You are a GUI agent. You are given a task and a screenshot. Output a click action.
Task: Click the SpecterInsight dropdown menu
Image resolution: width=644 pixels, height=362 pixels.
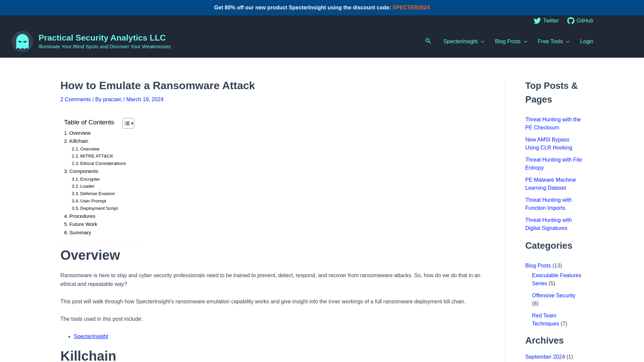tap(464, 41)
